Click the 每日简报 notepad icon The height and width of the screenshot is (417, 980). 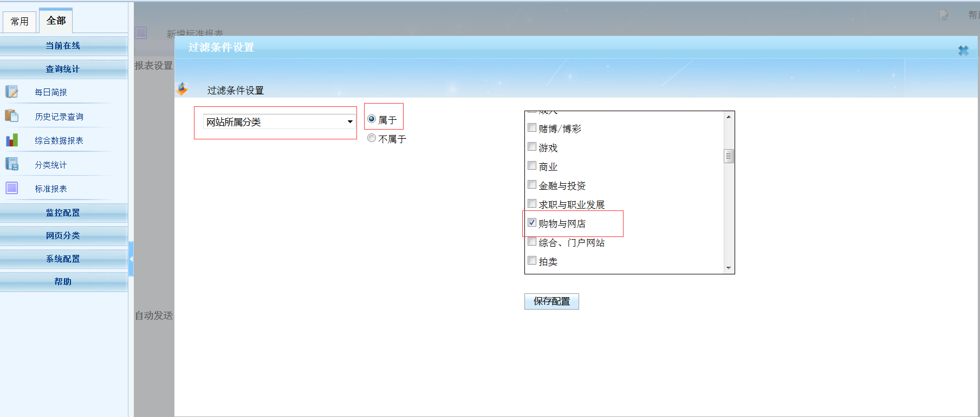tap(12, 92)
